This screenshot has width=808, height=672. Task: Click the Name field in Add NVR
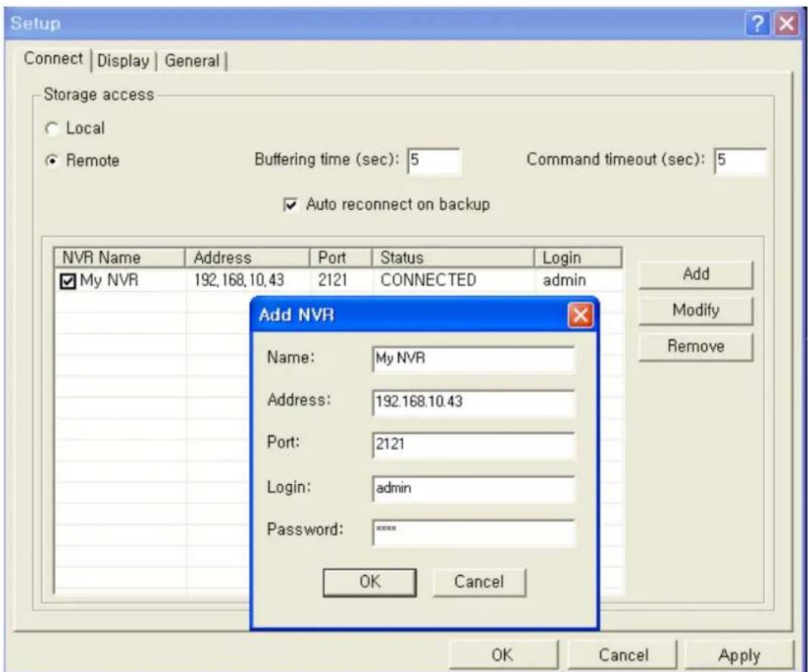(473, 358)
